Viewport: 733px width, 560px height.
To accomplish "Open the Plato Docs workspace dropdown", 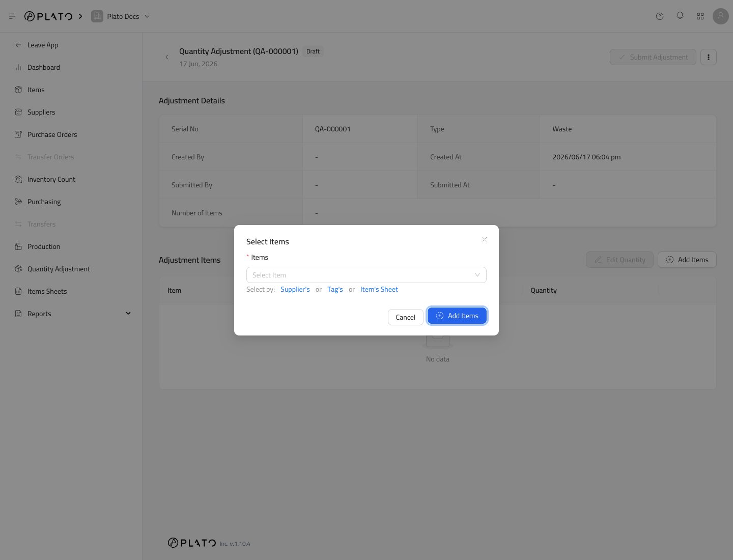I will pyautogui.click(x=128, y=16).
